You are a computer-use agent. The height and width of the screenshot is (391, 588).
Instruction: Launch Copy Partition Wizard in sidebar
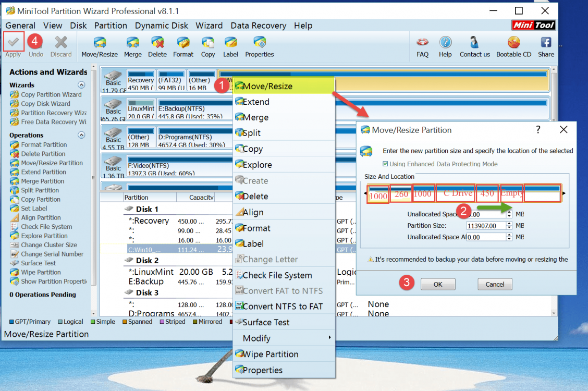pos(51,94)
